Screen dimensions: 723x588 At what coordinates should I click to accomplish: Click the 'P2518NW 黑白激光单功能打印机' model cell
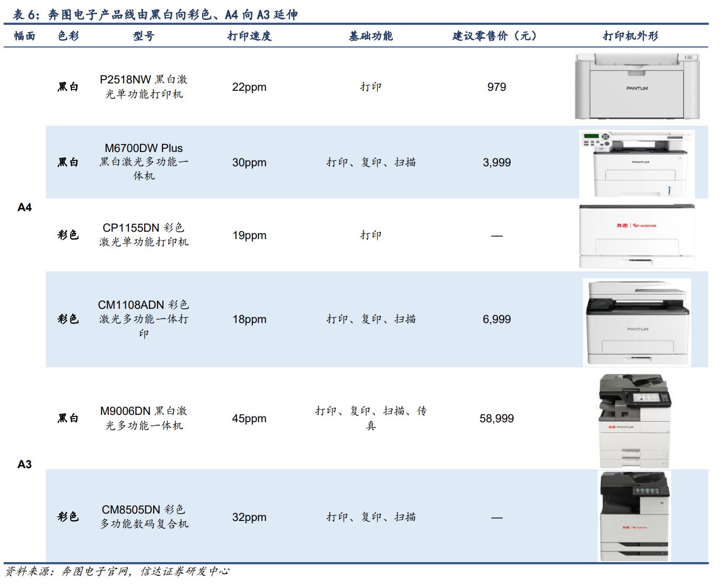144,87
